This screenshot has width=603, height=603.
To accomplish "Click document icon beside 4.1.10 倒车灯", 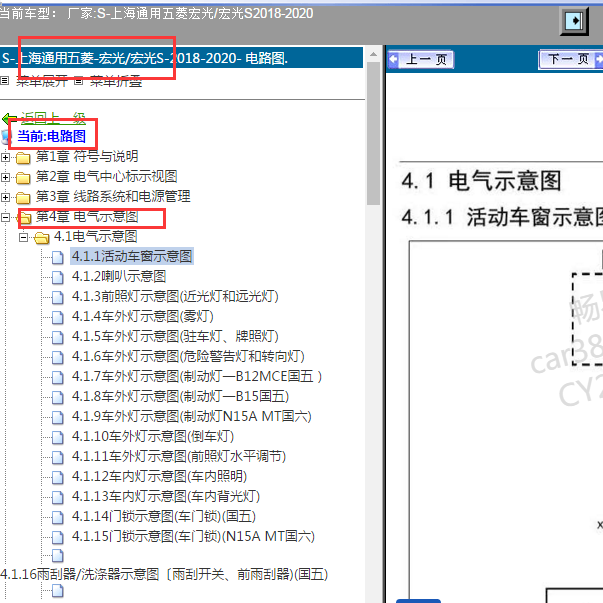I will (x=58, y=437).
